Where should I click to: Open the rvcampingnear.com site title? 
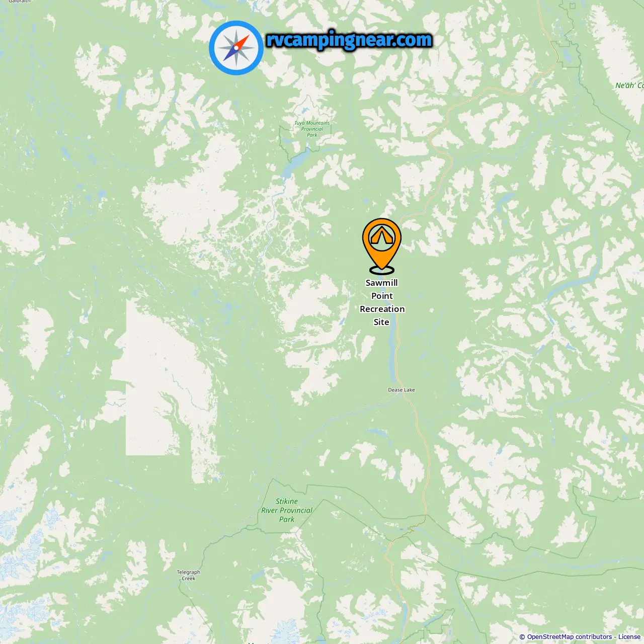(349, 40)
